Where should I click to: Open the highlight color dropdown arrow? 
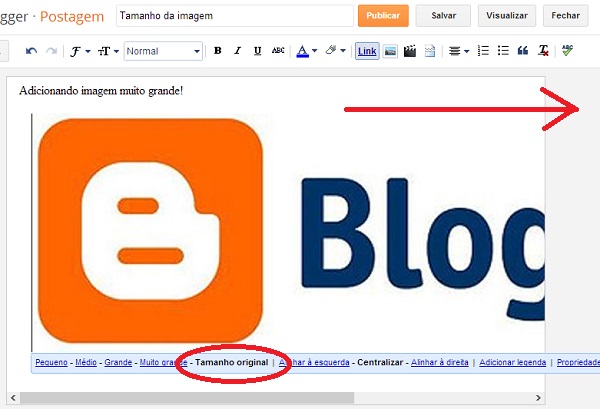[343, 51]
